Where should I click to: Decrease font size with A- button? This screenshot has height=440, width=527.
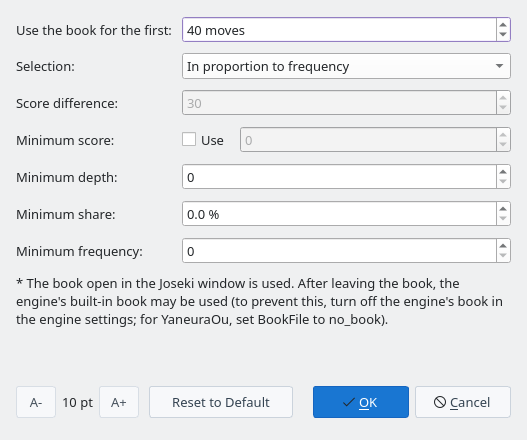tap(36, 402)
